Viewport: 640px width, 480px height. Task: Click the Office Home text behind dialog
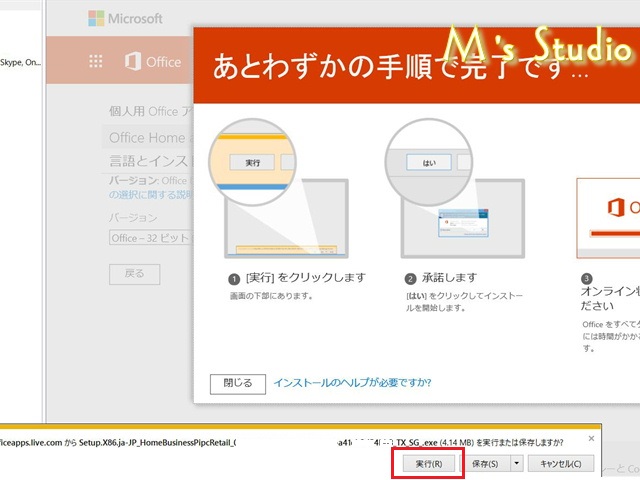[149, 138]
